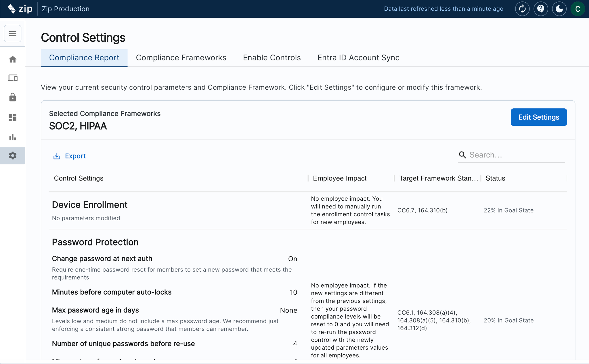
Task: Click the Status column header
Action: click(495, 178)
